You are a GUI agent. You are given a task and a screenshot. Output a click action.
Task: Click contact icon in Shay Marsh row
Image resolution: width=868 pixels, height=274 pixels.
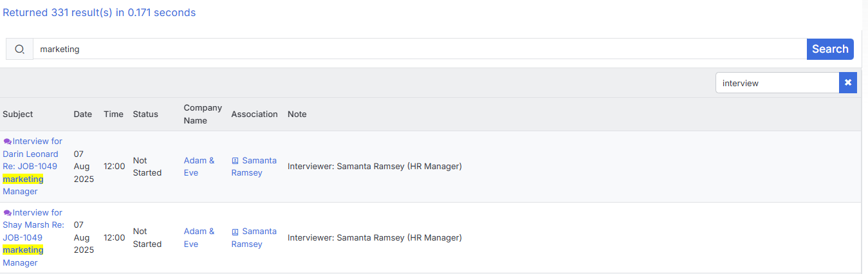235,232
